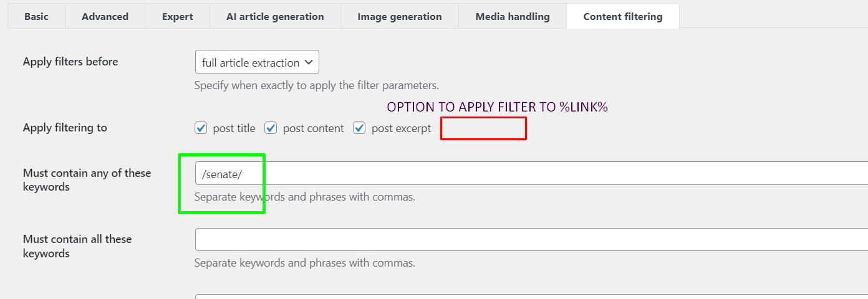Select the AI article generation tab

pyautogui.click(x=275, y=17)
